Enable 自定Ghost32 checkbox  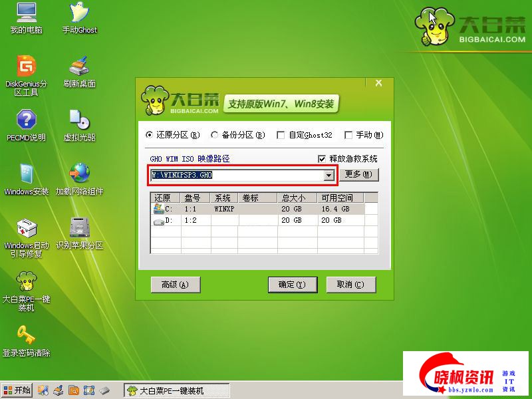click(x=281, y=135)
